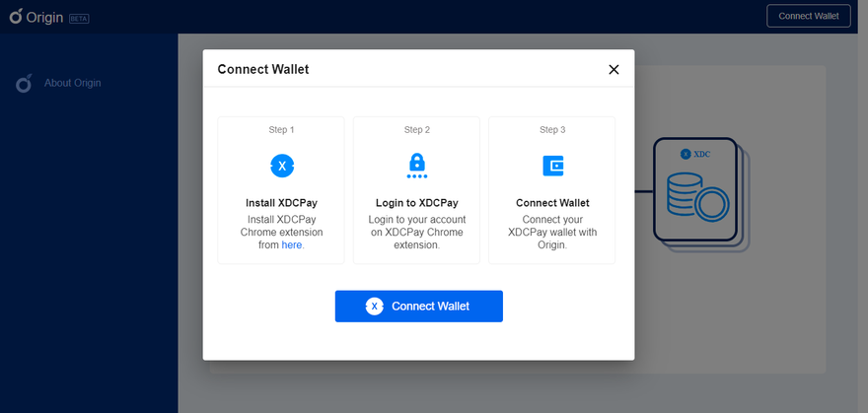Image resolution: width=868 pixels, height=413 pixels.
Task: Click the padlock login icon in Step 2
Action: (416, 166)
